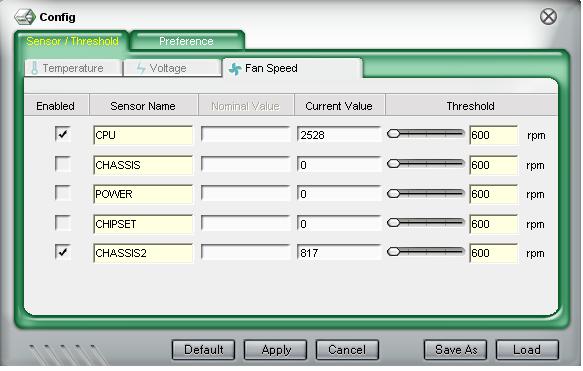The image size is (583, 371).
Task: Click the CHASSIS2 threshold slider handle
Action: (x=393, y=252)
